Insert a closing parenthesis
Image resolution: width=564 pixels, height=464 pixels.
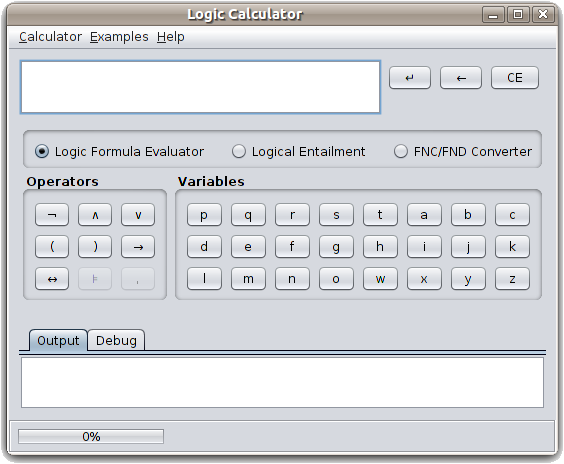pyautogui.click(x=95, y=247)
